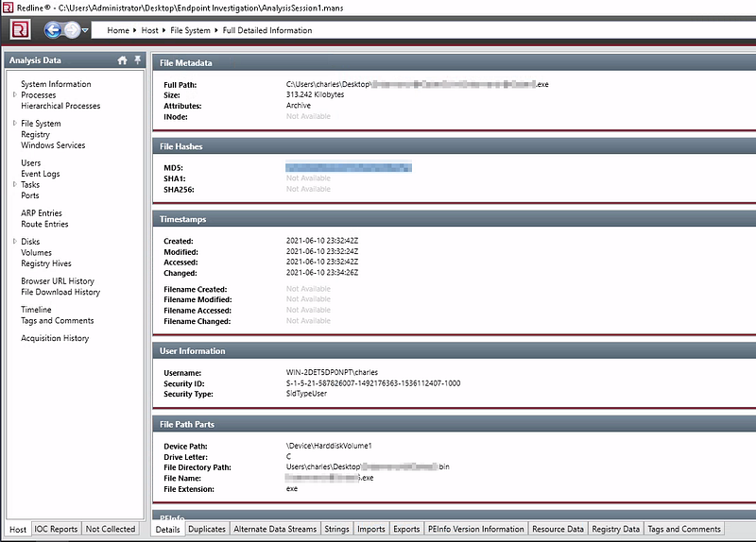Click the SidTypeUser security type value

(x=306, y=393)
